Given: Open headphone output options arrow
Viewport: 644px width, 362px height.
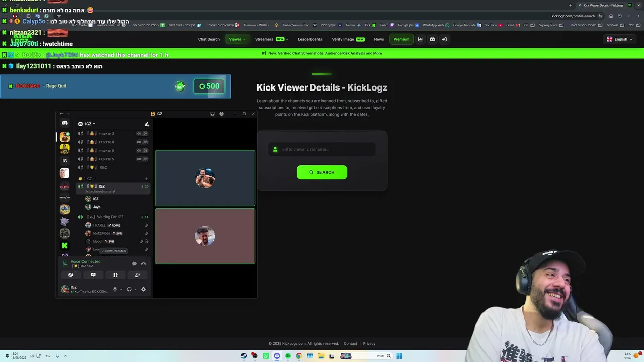Looking at the screenshot, I should (x=135, y=289).
